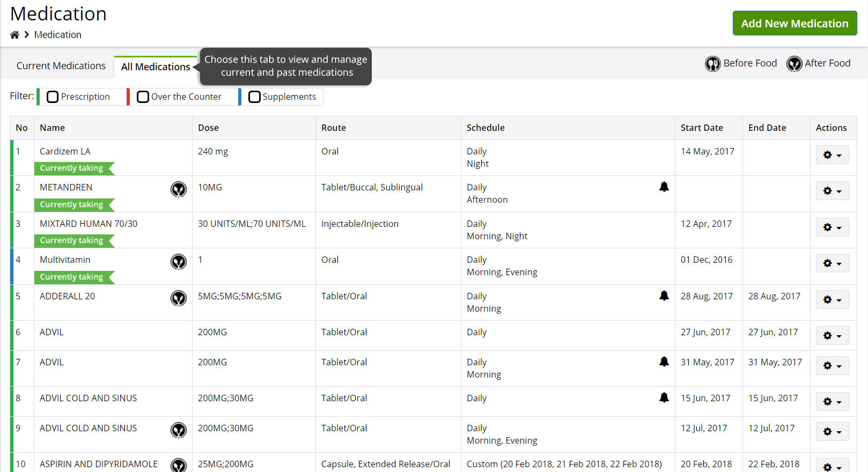
Task: Click the food icon beside METANDREN
Action: coord(179,189)
